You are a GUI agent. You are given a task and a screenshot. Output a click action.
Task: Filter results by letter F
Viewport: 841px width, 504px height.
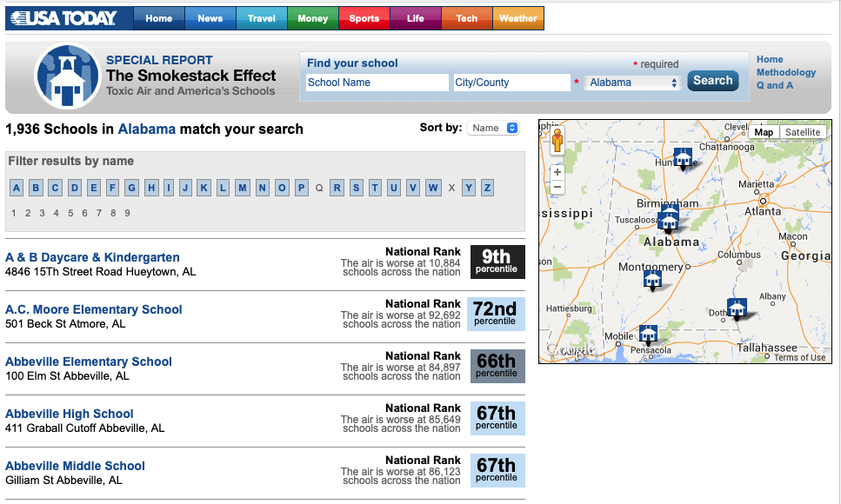112,188
